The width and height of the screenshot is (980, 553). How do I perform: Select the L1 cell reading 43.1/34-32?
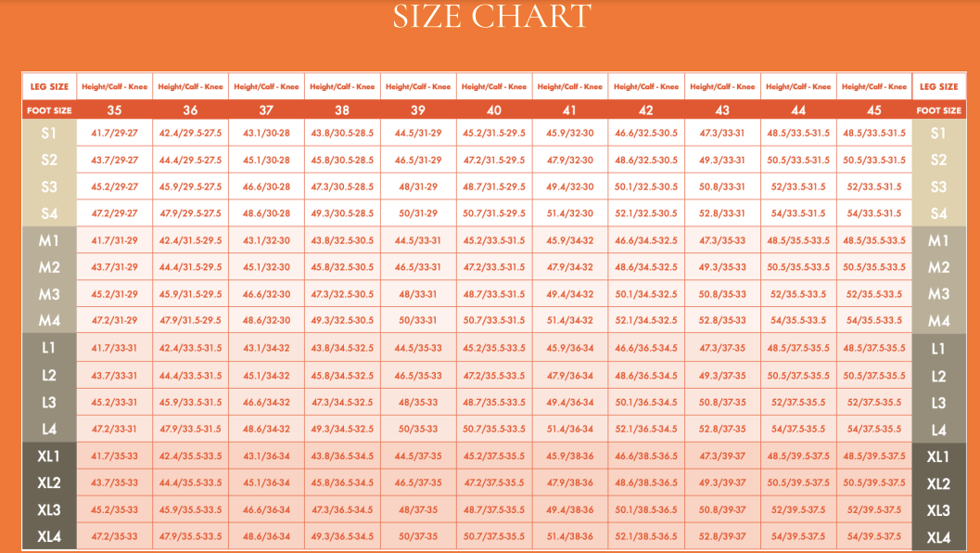266,349
